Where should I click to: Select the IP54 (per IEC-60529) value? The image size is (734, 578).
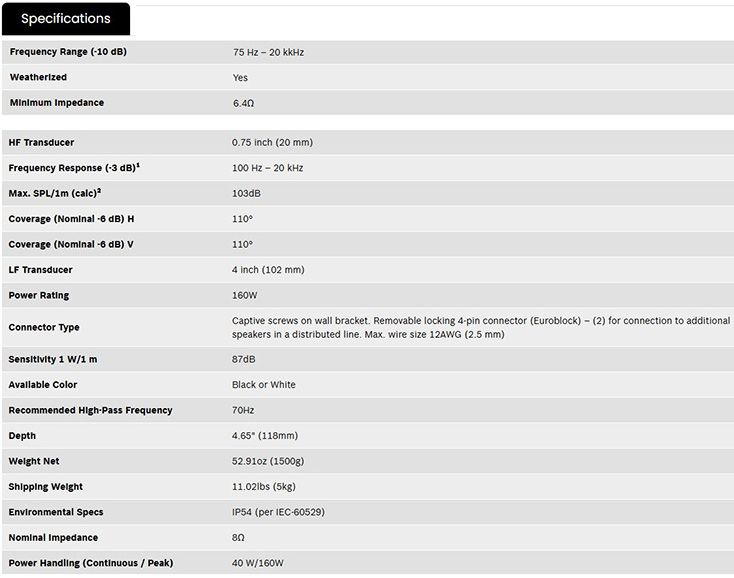click(x=278, y=512)
